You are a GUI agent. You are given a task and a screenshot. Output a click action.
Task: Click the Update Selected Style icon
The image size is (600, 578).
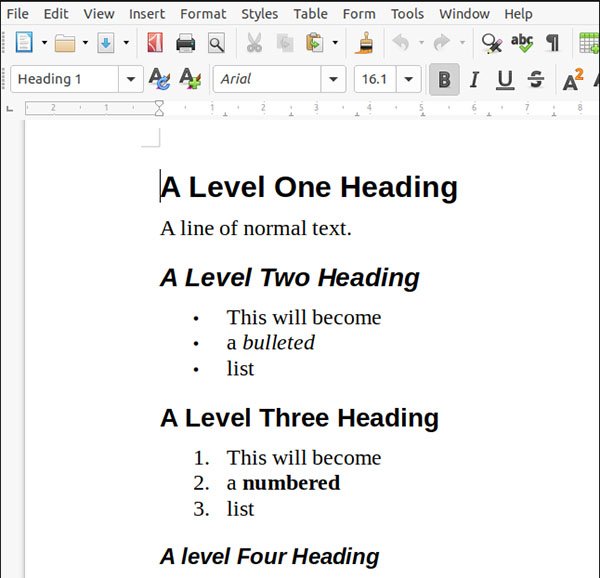159,79
